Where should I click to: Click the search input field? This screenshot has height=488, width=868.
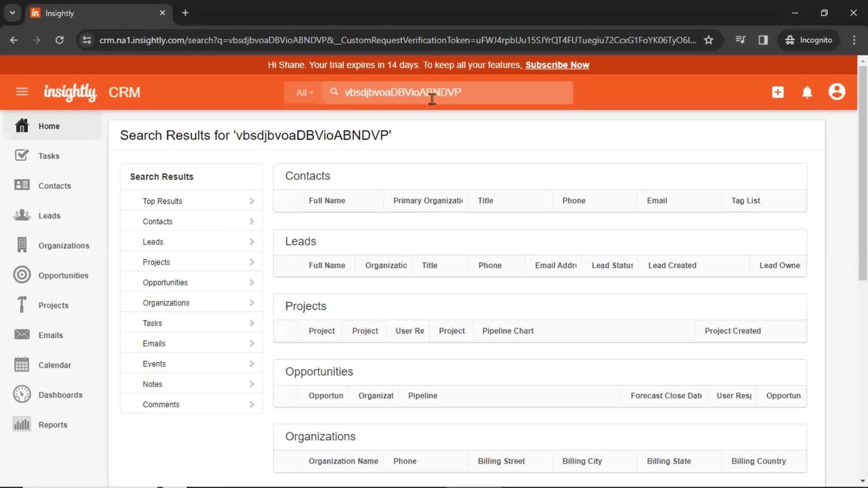447,92
